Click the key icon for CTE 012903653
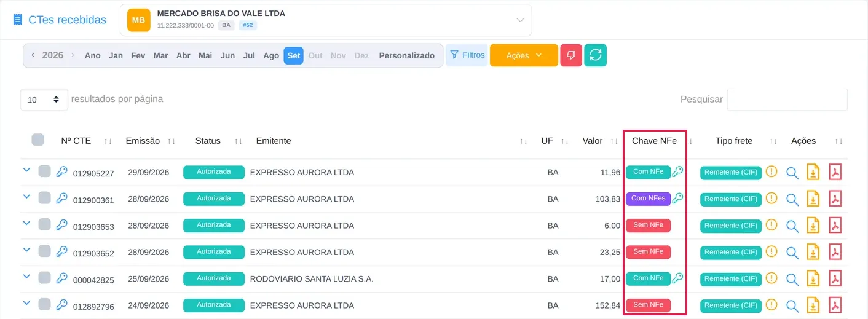This screenshot has height=319, width=868. (61, 224)
